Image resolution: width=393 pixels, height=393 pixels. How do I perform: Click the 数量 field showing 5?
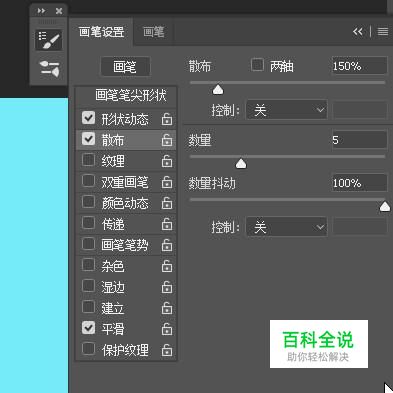click(359, 140)
